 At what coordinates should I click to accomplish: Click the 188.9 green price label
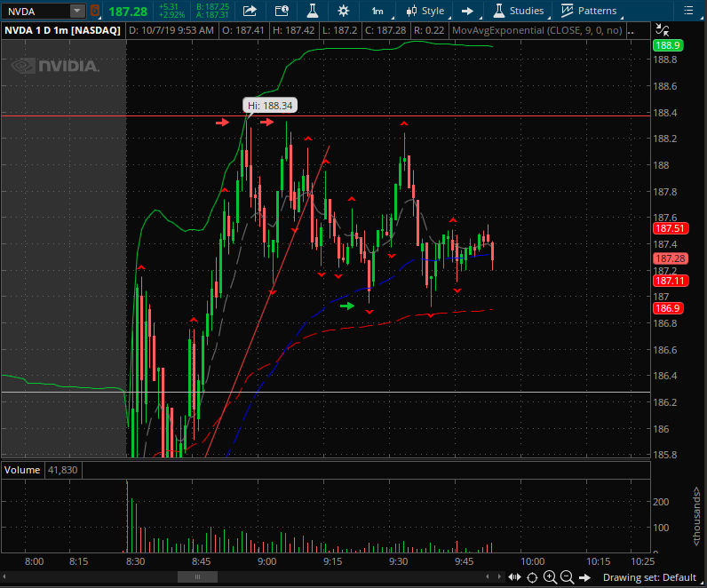[x=667, y=45]
